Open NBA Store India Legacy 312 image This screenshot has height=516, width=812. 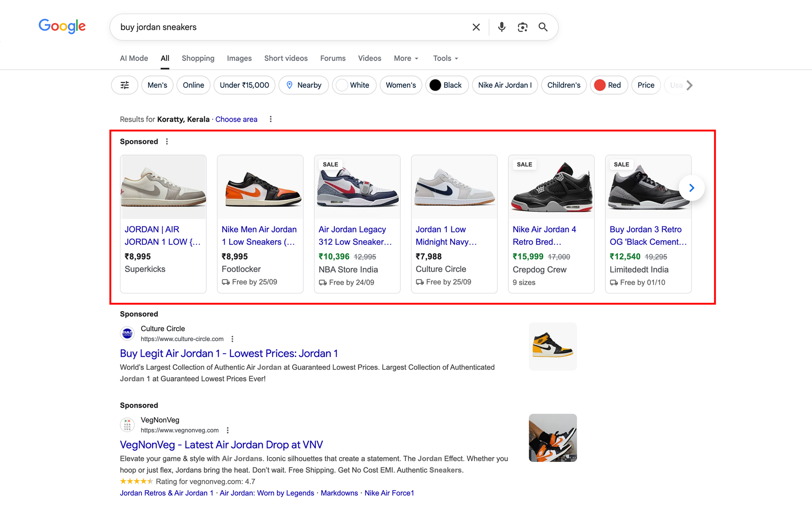[x=357, y=187]
